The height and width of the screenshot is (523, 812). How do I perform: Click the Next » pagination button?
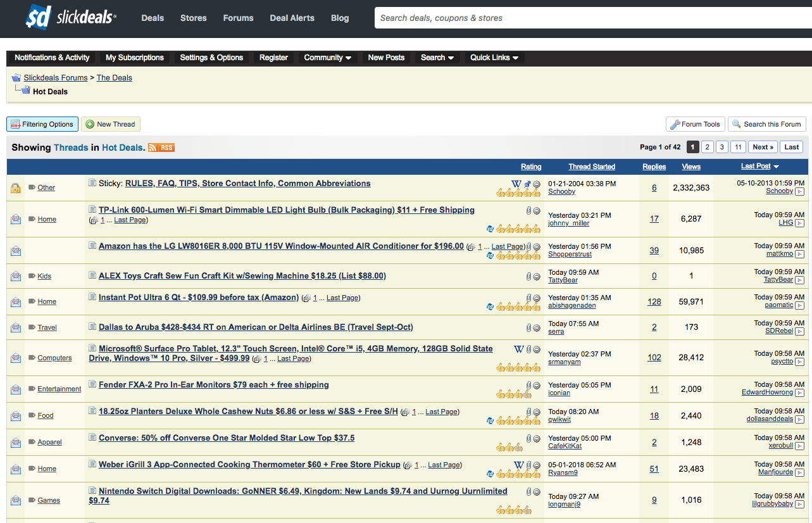click(763, 147)
